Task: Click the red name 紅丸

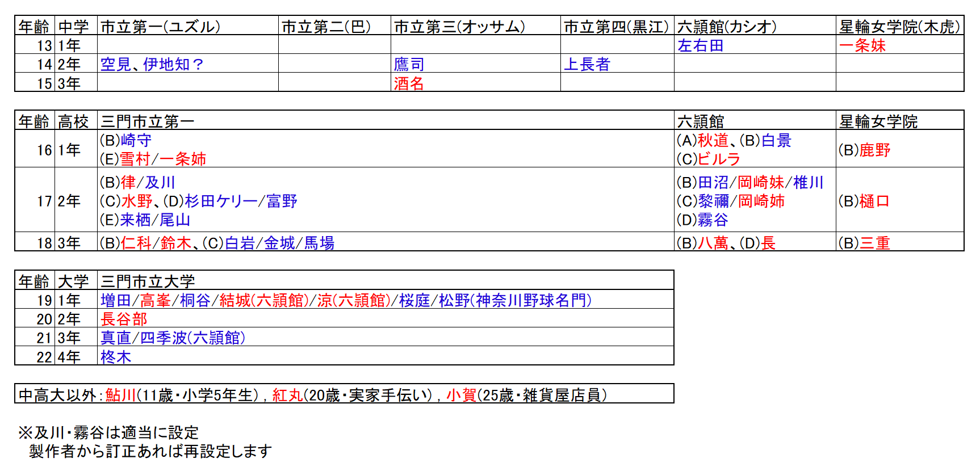Action: (287, 395)
